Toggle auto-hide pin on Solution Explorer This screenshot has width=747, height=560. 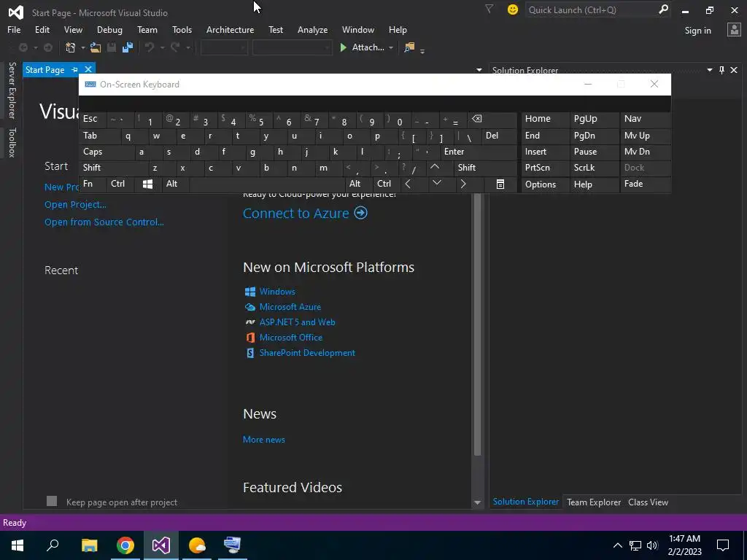coord(721,70)
